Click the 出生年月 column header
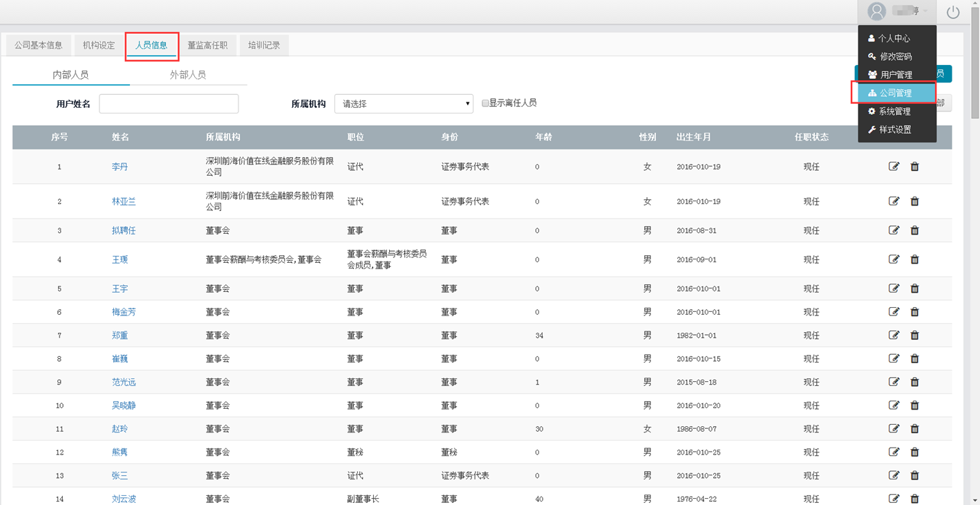Image resolution: width=980 pixels, height=505 pixels. click(x=693, y=137)
